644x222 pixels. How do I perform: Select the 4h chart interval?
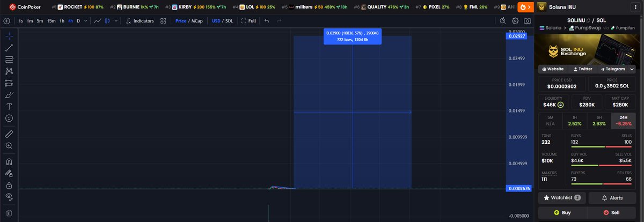tap(70, 21)
